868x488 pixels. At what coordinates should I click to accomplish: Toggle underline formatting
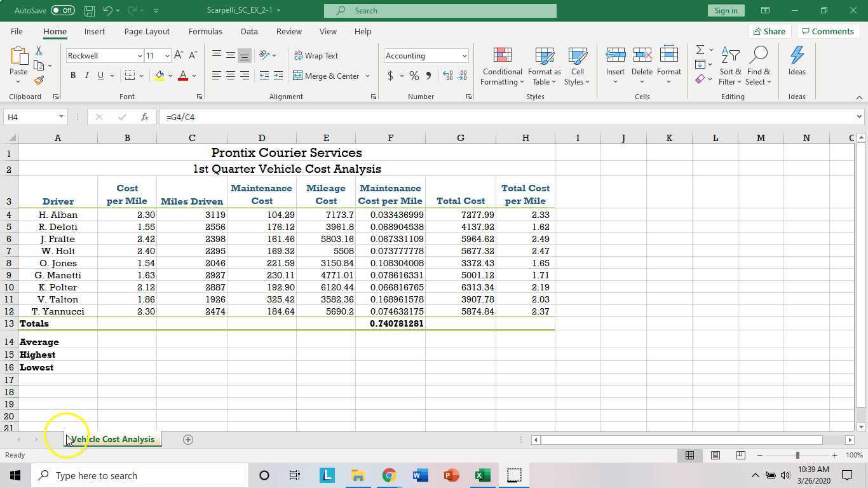pos(100,75)
